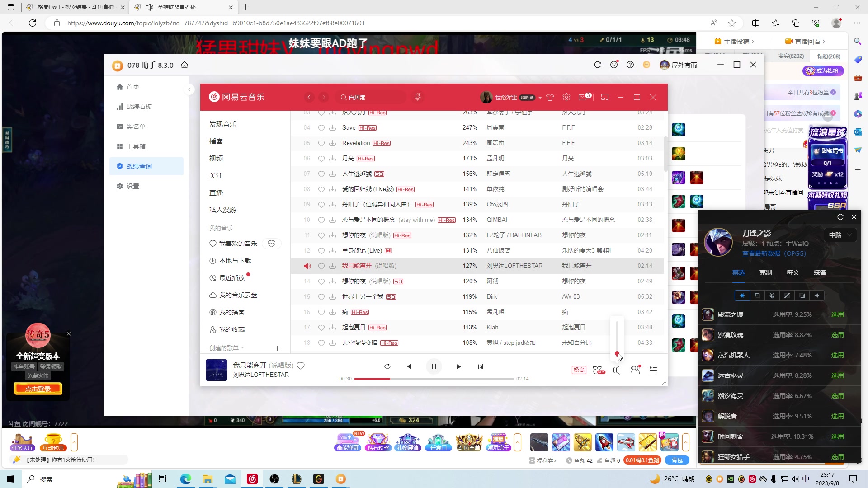Open the play queue icon in the player bar

pyautogui.click(x=653, y=370)
